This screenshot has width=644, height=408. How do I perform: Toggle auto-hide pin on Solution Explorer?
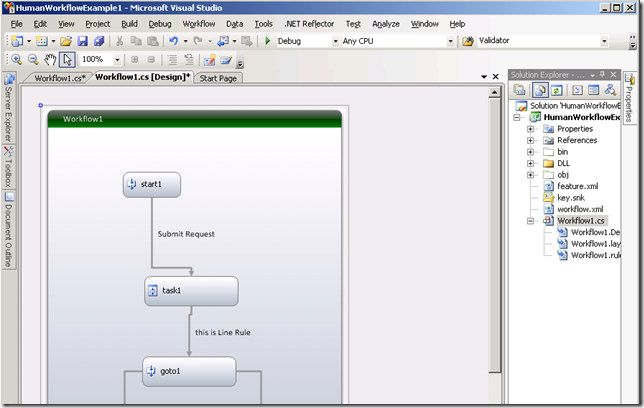coord(603,74)
